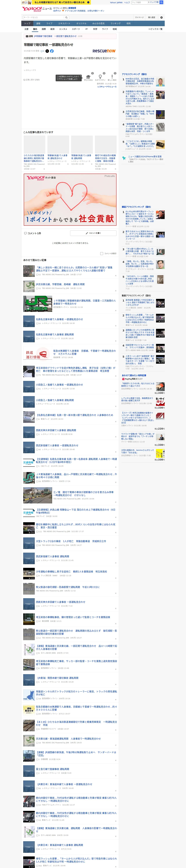The height and width of the screenshot is (868, 186).
Task: Select the スポーツ category
Action: [x=76, y=29]
